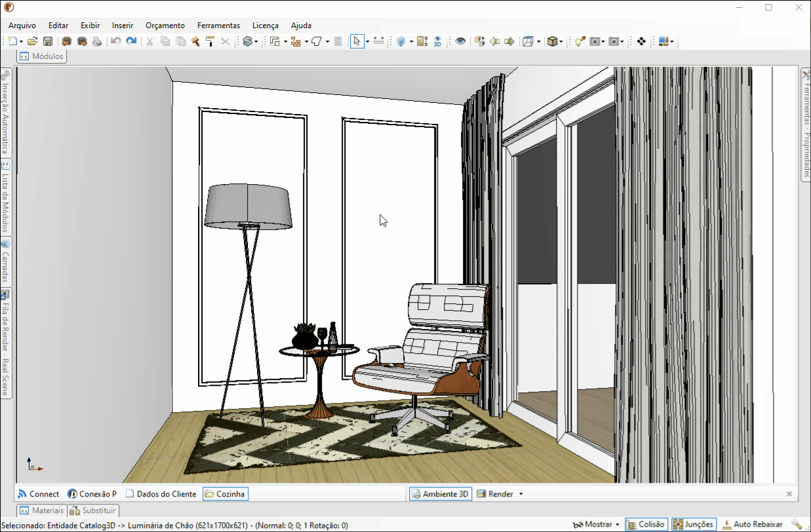811x532 pixels.
Task: Click the wireframe cube view icon
Action: tap(528, 41)
